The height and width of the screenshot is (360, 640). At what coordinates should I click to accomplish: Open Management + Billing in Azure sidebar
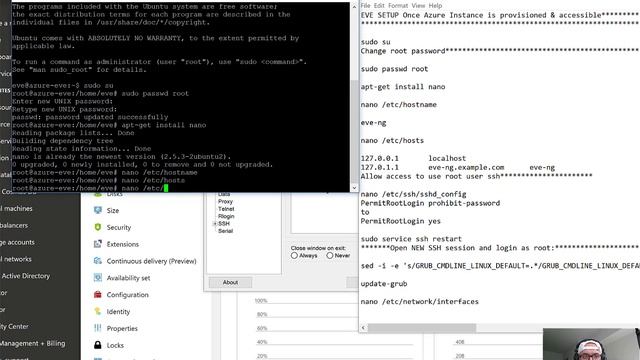33,343
